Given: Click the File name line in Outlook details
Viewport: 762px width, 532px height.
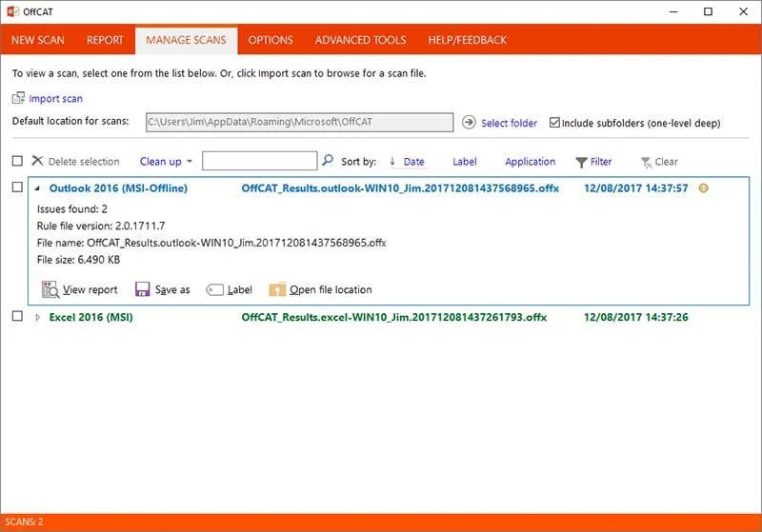Looking at the screenshot, I should click(x=211, y=243).
